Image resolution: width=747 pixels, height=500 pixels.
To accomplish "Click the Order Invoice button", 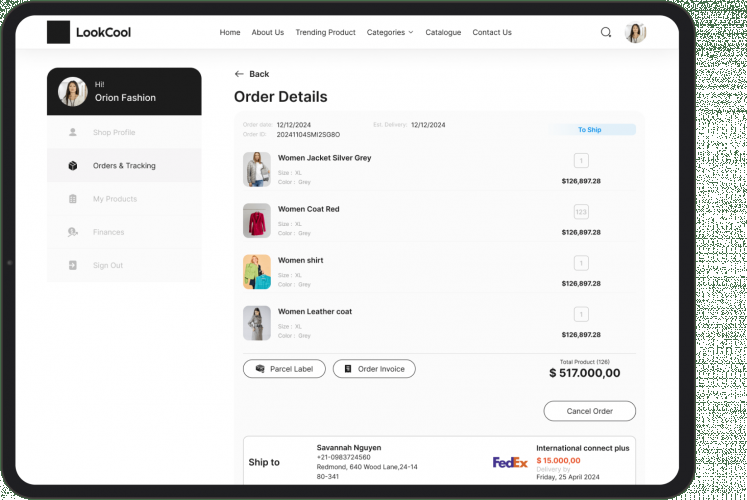I will [374, 369].
